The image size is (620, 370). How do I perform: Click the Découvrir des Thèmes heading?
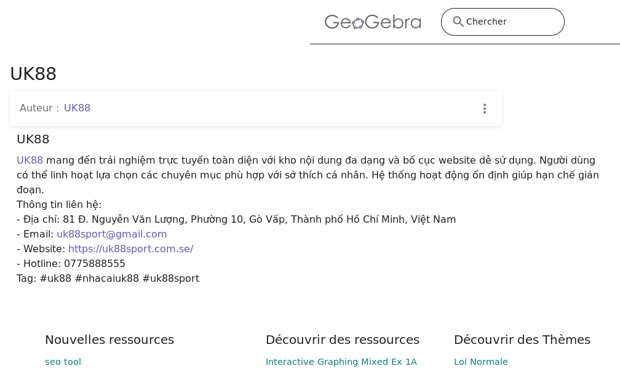click(x=522, y=340)
